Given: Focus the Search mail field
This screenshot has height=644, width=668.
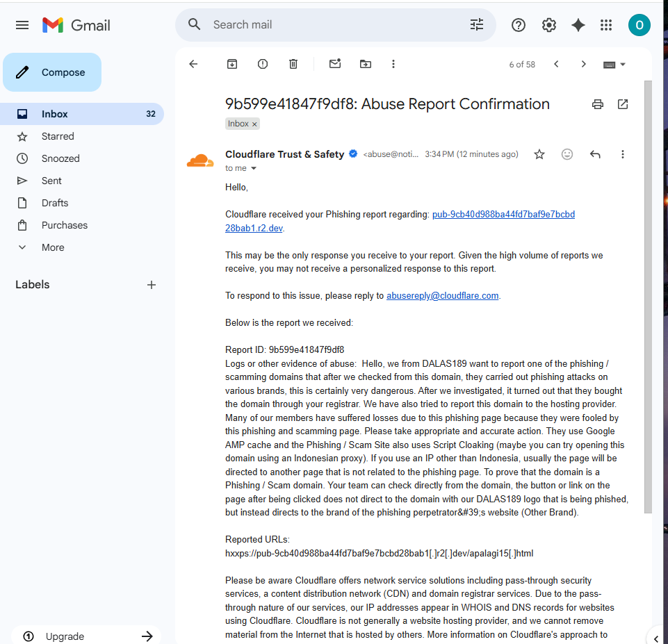Looking at the screenshot, I should coord(335,25).
